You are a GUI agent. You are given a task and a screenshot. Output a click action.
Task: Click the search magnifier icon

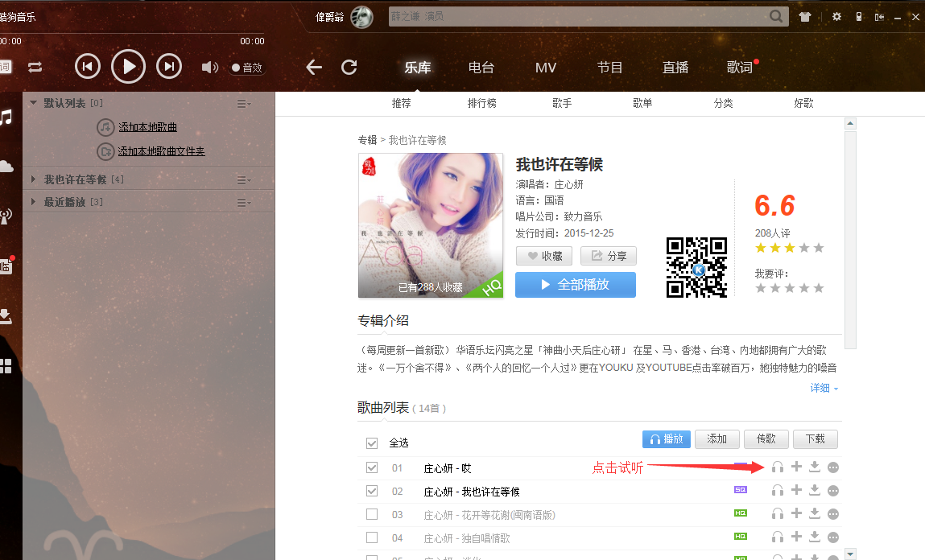coord(776,17)
